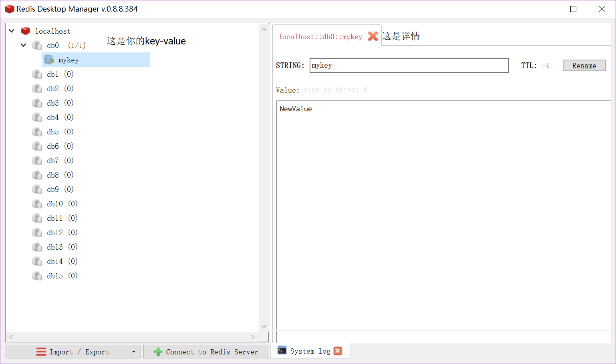Focus the STRING key name field
This screenshot has width=616, height=364.
click(409, 66)
